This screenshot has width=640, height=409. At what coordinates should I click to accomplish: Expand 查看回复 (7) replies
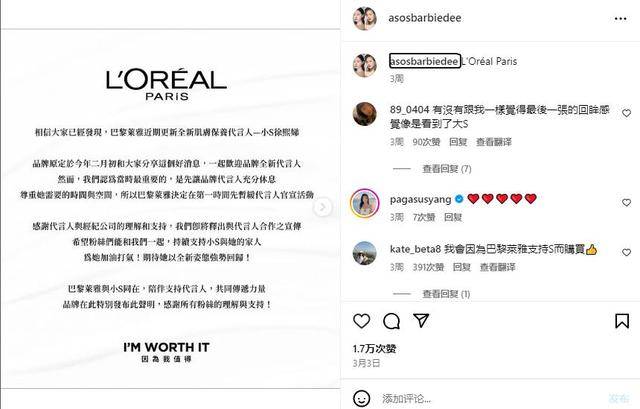(x=447, y=169)
